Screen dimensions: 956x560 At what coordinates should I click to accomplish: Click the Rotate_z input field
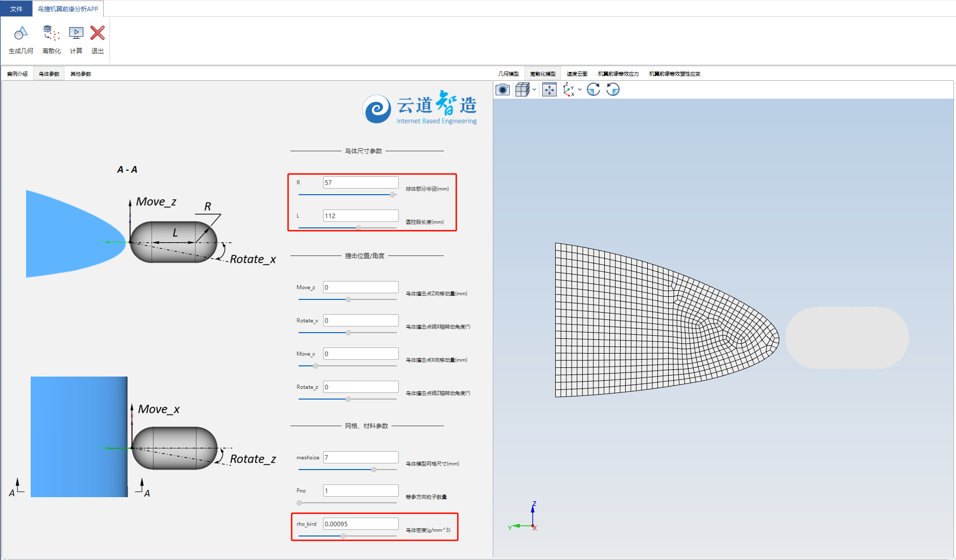tap(360, 387)
